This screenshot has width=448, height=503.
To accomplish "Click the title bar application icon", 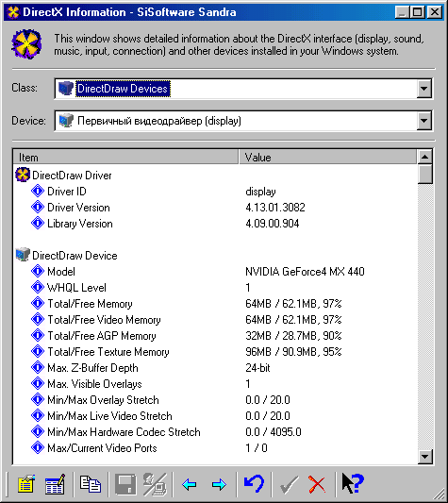I will pyautogui.click(x=13, y=12).
